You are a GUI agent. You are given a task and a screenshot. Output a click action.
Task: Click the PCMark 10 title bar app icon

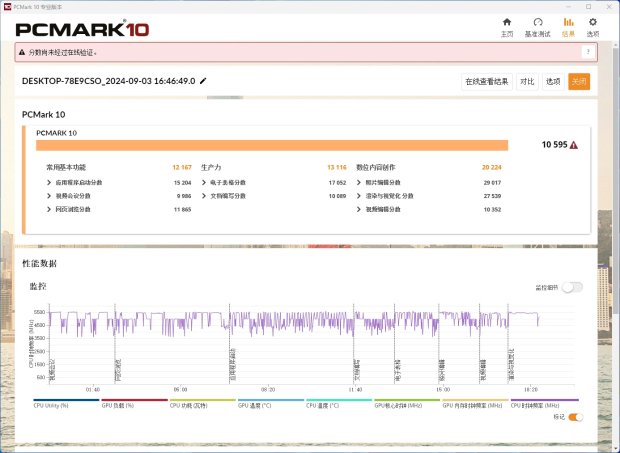[x=7, y=6]
